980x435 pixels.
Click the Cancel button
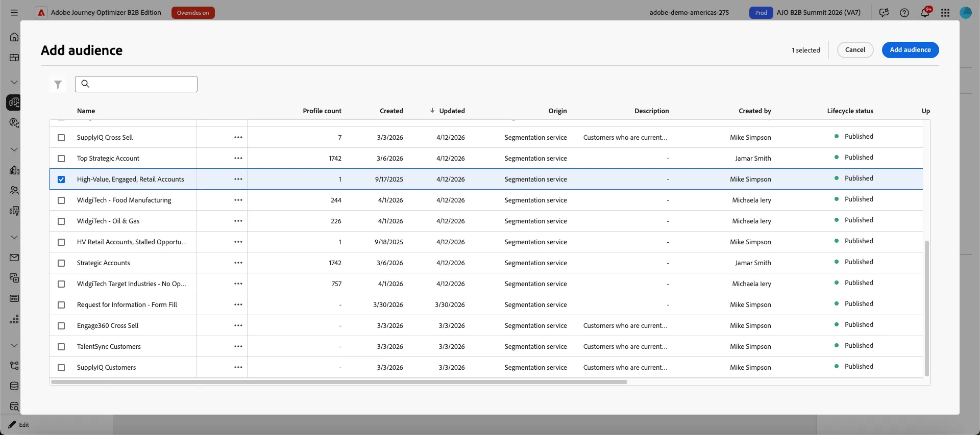click(855, 50)
